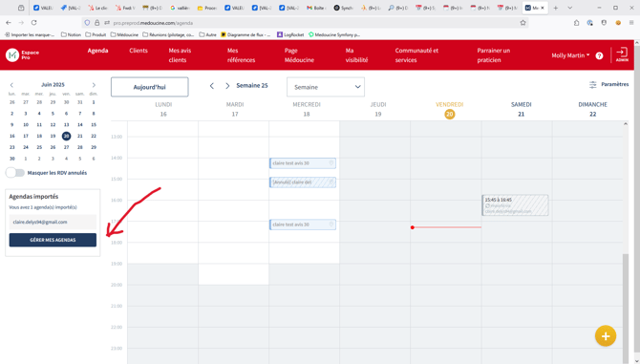
Task: Open the Paramètres sliders icon
Action: pyautogui.click(x=592, y=84)
